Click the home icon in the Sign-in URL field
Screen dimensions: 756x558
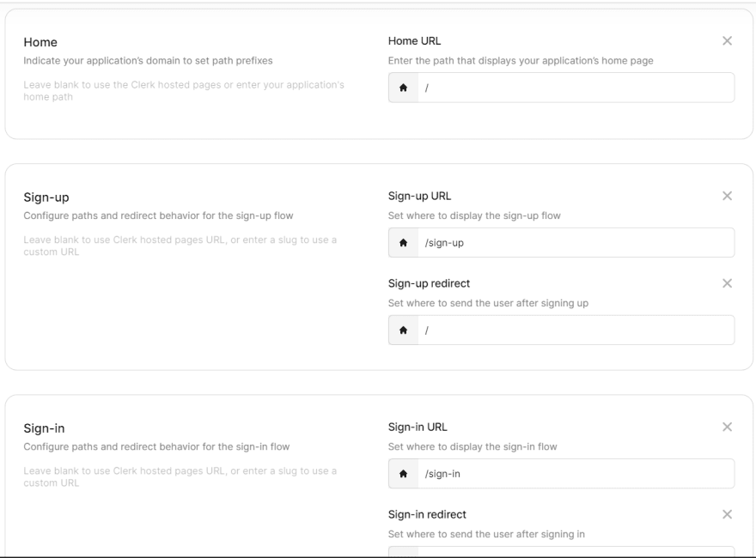pyautogui.click(x=404, y=474)
